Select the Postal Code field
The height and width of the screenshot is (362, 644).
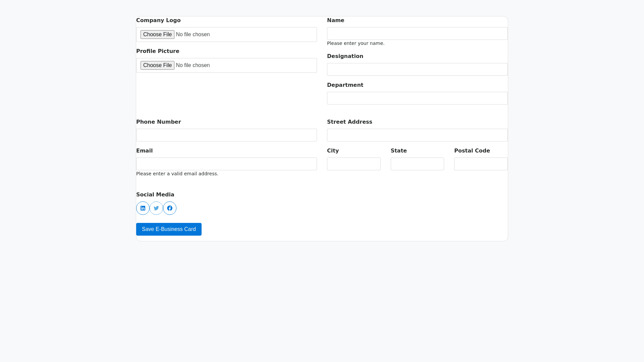point(481,164)
